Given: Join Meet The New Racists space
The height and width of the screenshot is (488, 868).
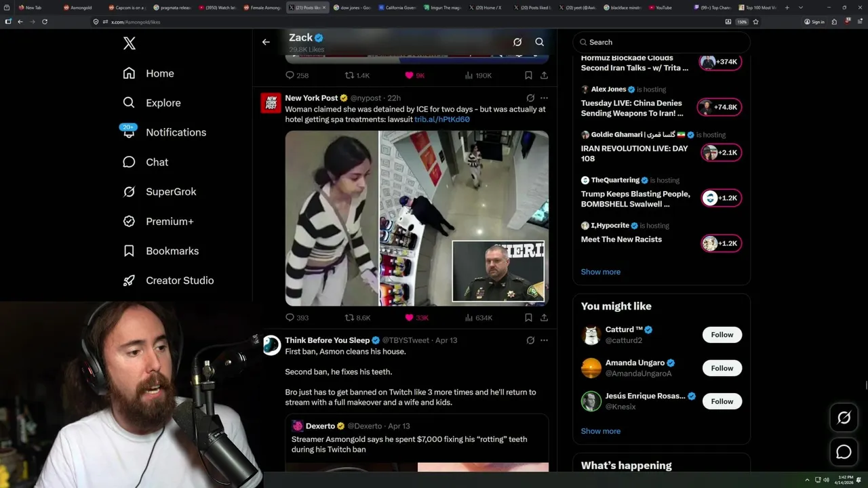Looking at the screenshot, I should click(722, 243).
